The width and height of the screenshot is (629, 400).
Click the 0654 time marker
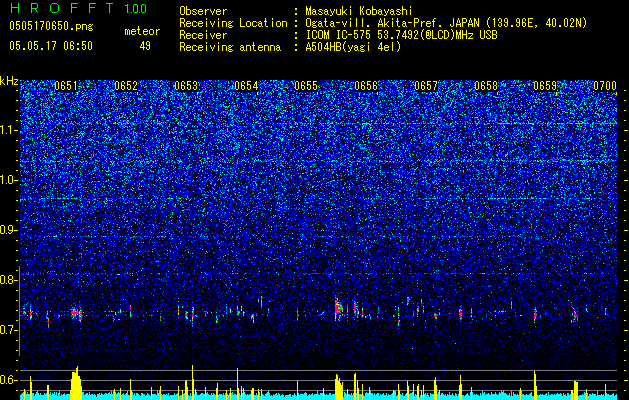pos(246,86)
